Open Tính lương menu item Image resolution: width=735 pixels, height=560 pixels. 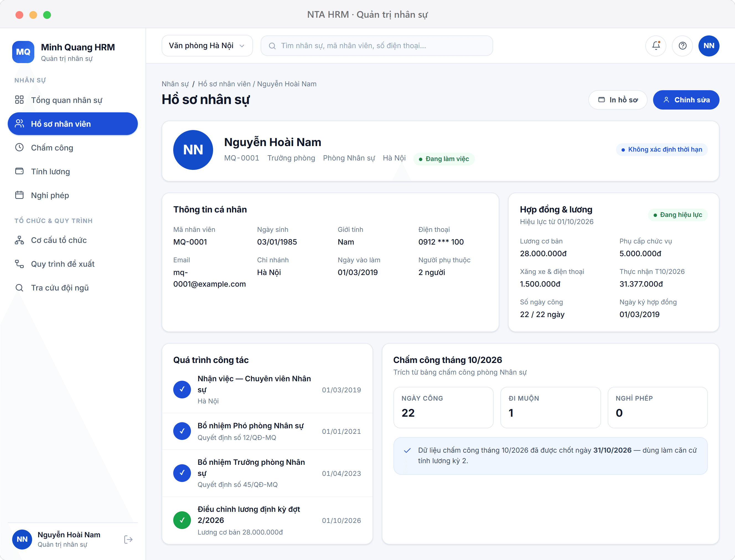73,171
